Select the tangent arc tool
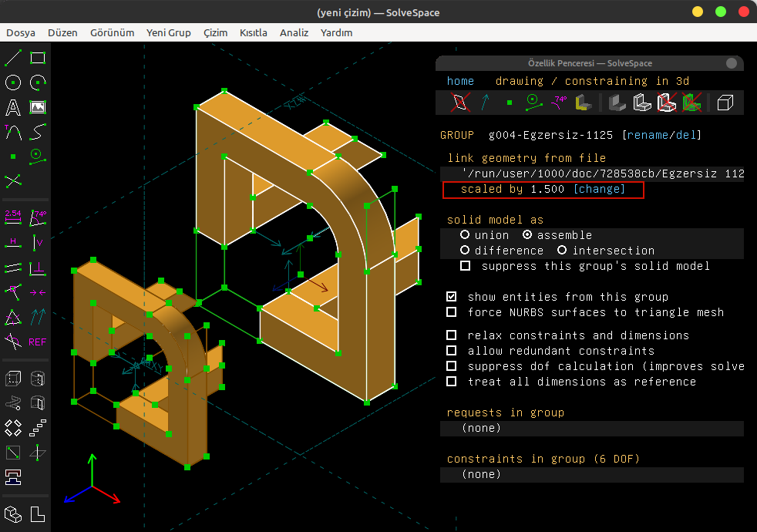 click(13, 132)
